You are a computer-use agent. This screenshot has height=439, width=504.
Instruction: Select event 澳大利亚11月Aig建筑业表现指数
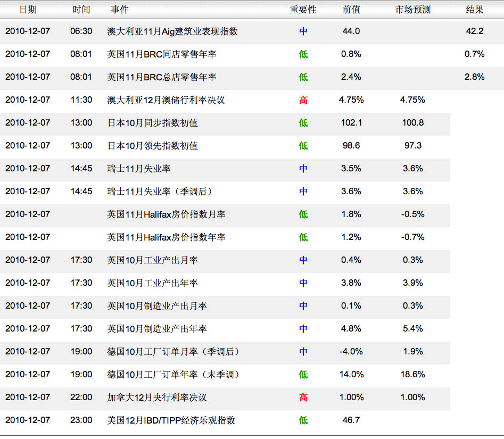coord(172,31)
